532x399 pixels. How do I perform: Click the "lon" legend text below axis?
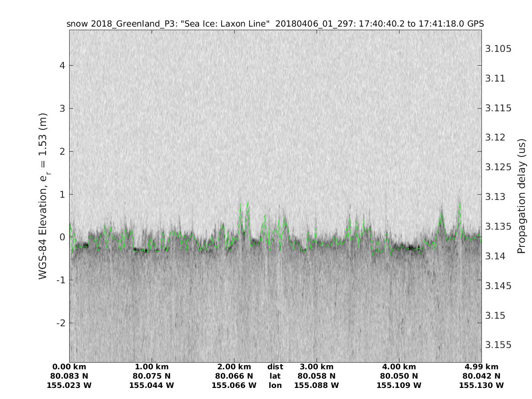pos(275,385)
